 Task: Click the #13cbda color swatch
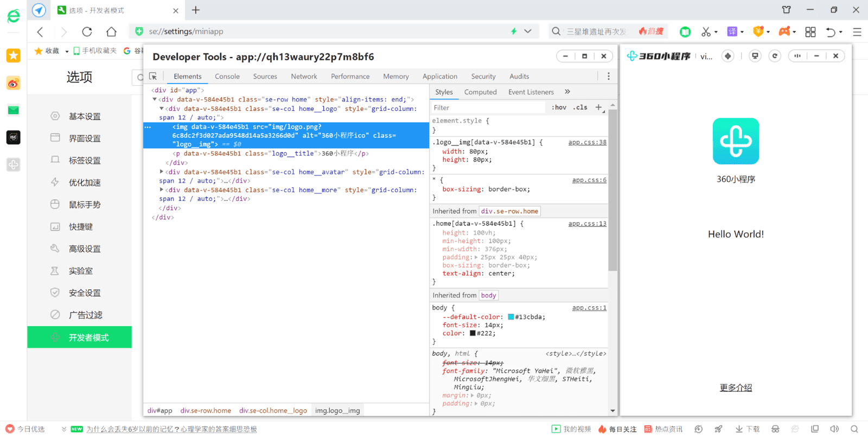[x=510, y=317]
